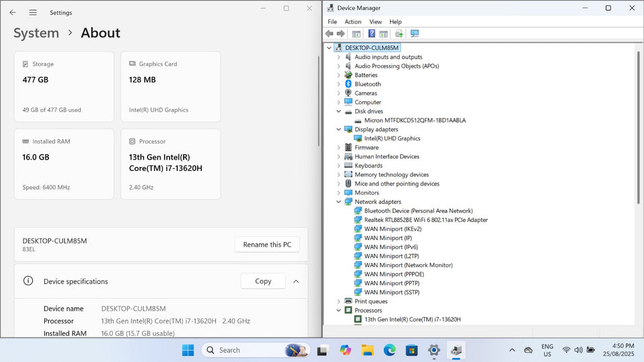
Task: Open File Explorer from the taskbar
Action: coord(368,350)
